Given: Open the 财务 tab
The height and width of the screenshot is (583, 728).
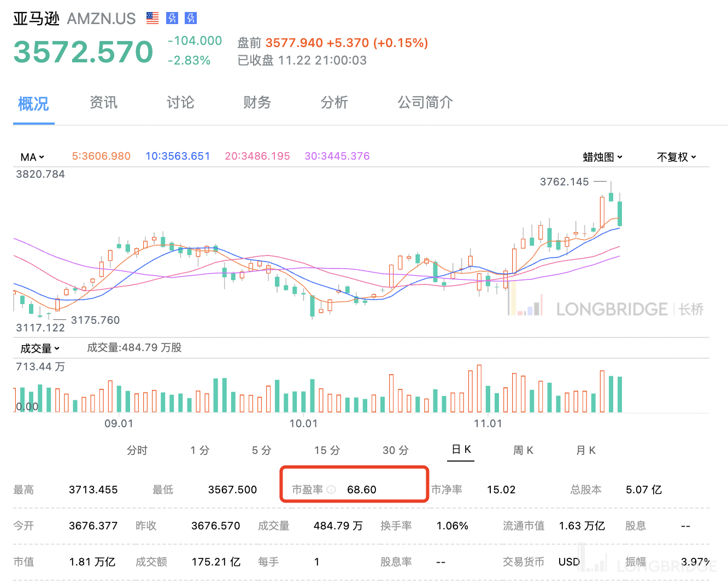Looking at the screenshot, I should (x=257, y=102).
